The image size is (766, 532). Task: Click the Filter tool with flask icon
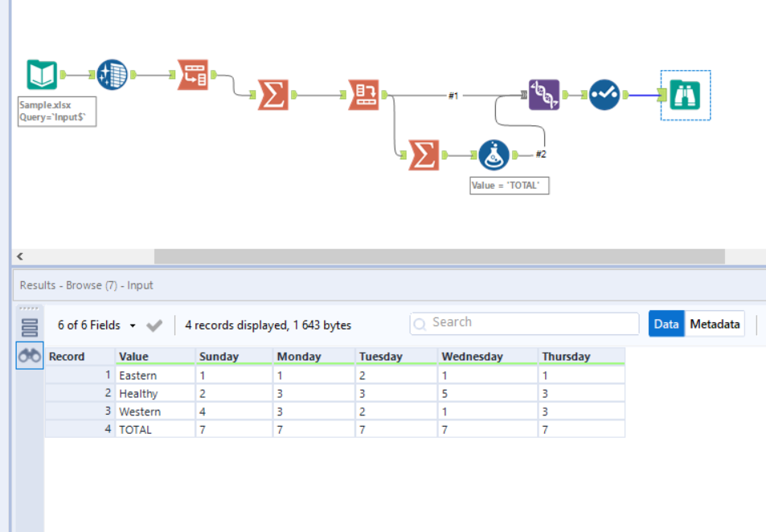pyautogui.click(x=494, y=155)
